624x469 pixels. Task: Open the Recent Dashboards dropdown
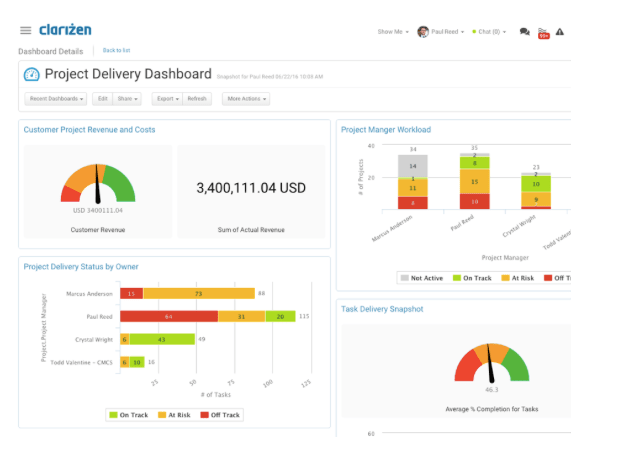[56, 99]
